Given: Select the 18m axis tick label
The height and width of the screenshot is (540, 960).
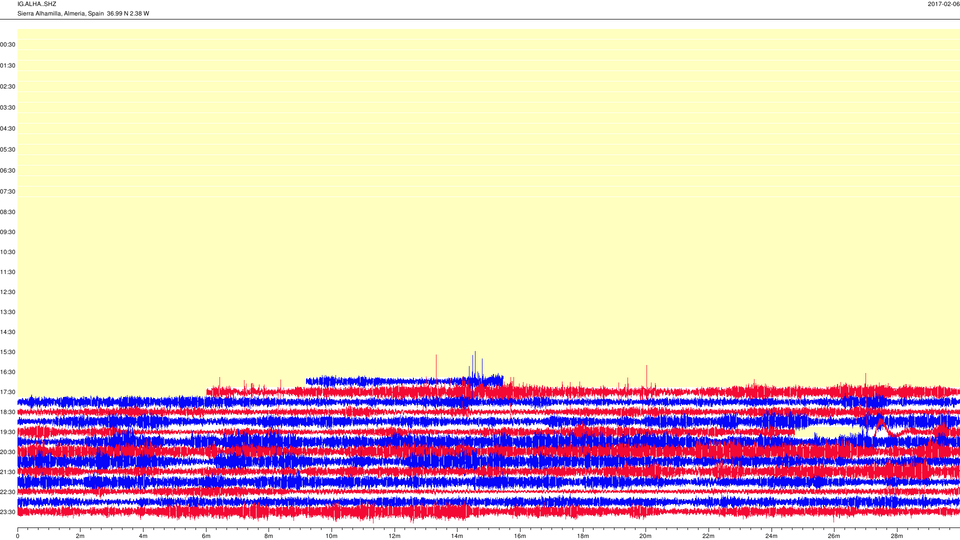Looking at the screenshot, I should [582, 536].
